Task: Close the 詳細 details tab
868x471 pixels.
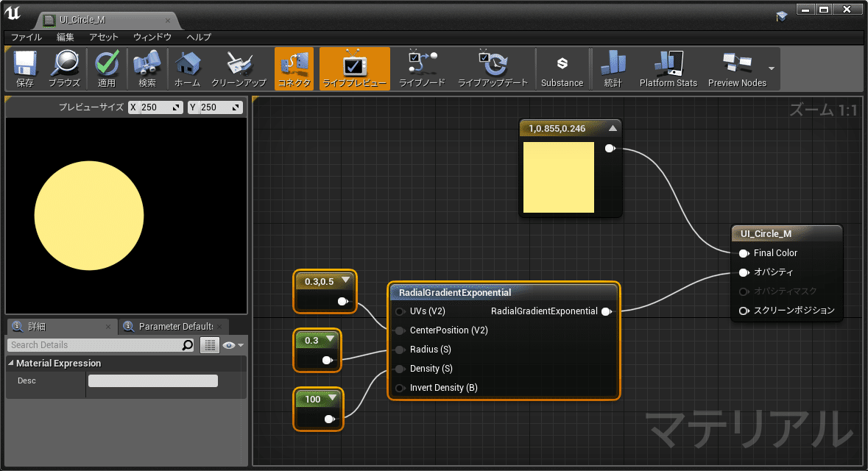Action: coord(108,327)
